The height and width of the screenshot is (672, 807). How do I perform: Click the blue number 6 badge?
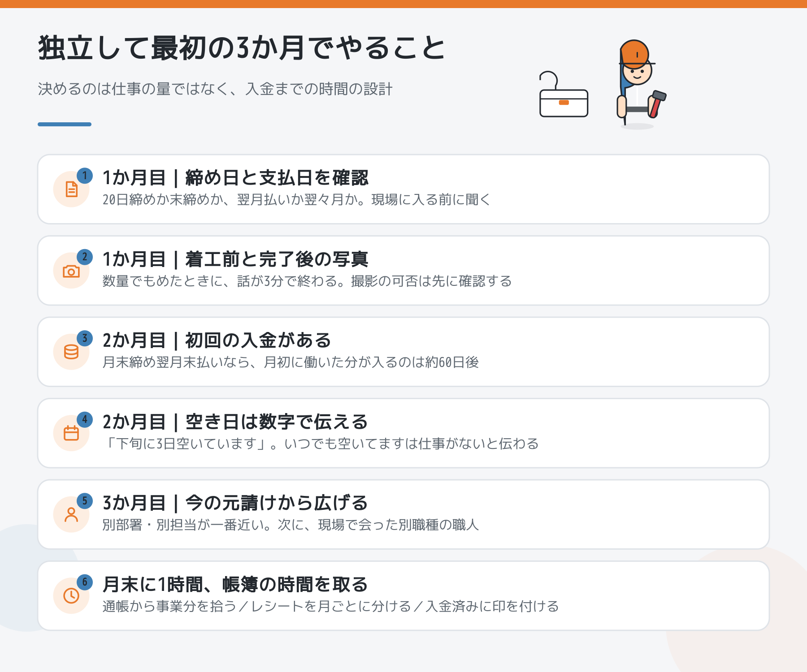click(85, 582)
